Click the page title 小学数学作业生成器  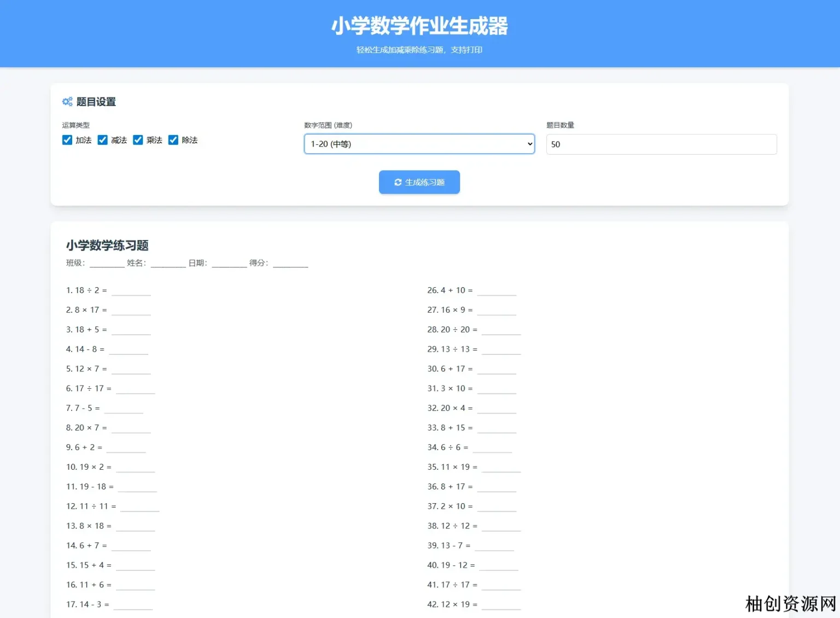(x=419, y=26)
